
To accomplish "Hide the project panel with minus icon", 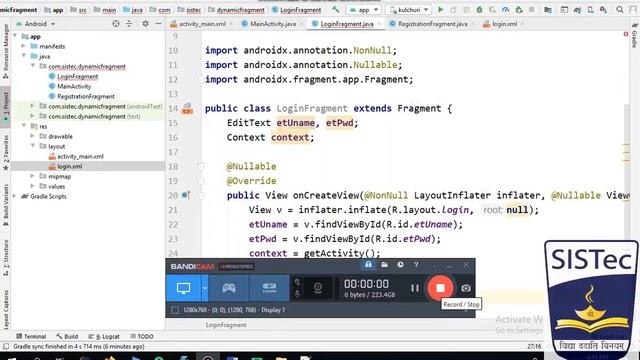I will click(158, 24).
